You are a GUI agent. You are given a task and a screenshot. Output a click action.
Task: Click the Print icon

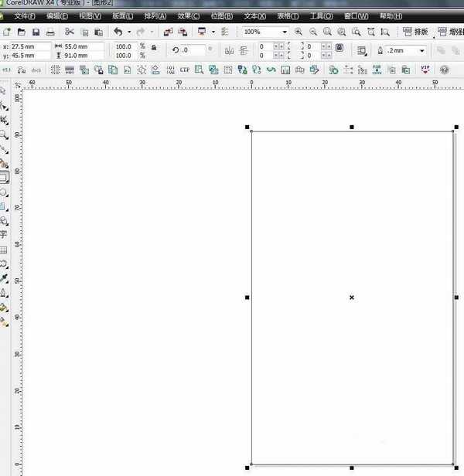tap(50, 32)
